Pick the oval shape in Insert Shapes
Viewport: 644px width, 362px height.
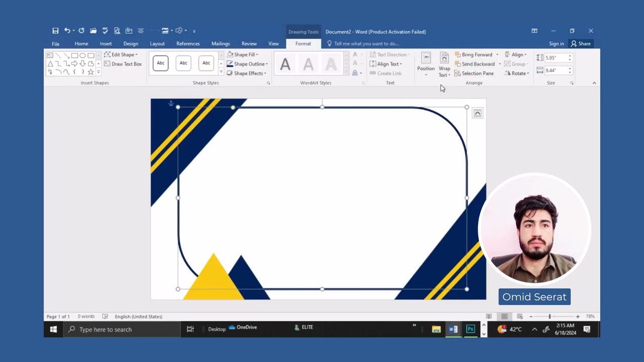tap(83, 55)
